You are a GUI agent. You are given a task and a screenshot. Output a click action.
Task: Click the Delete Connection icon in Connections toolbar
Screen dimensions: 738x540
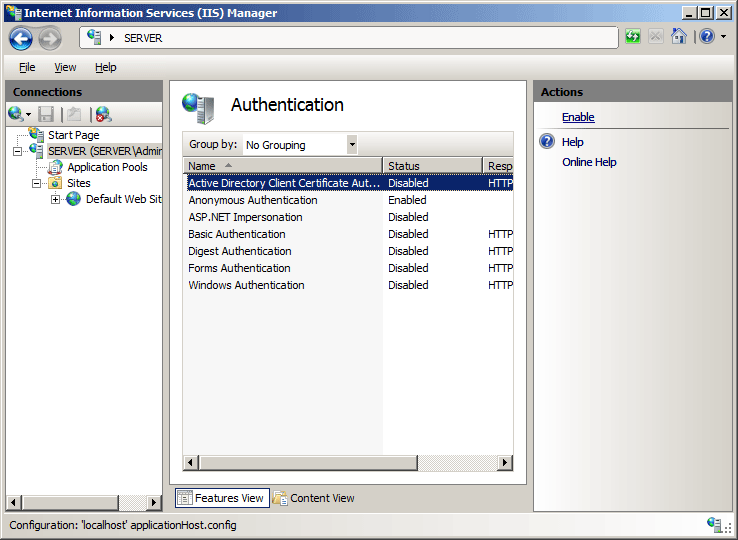103,114
